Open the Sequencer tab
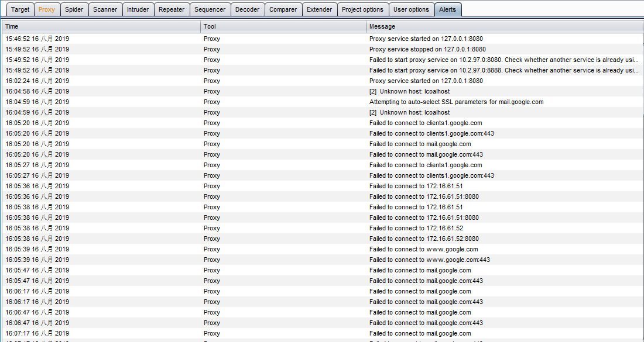The width and height of the screenshot is (644, 342). click(x=210, y=9)
